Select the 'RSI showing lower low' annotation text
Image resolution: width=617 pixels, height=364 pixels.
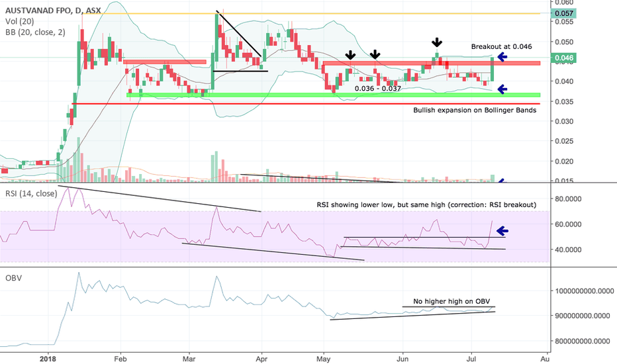coord(426,205)
